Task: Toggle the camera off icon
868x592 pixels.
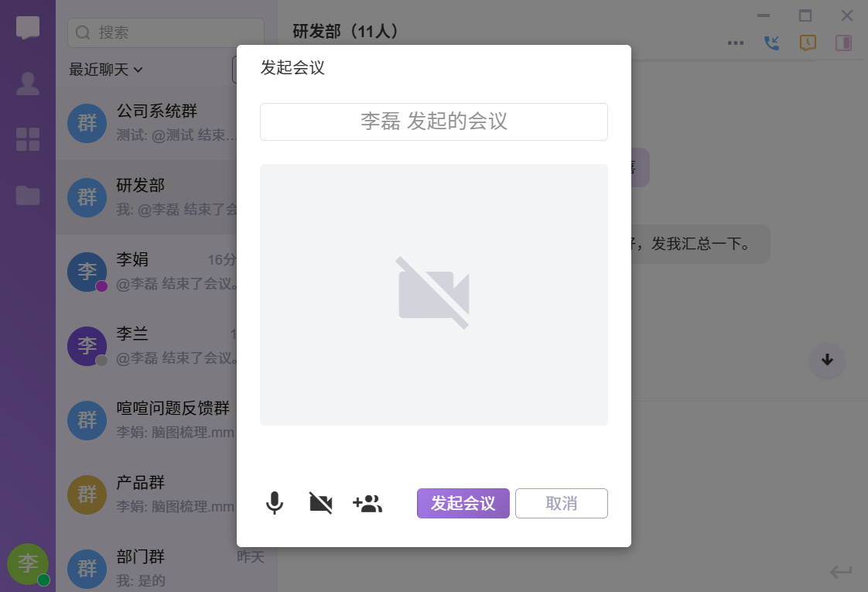Action: pyautogui.click(x=320, y=504)
